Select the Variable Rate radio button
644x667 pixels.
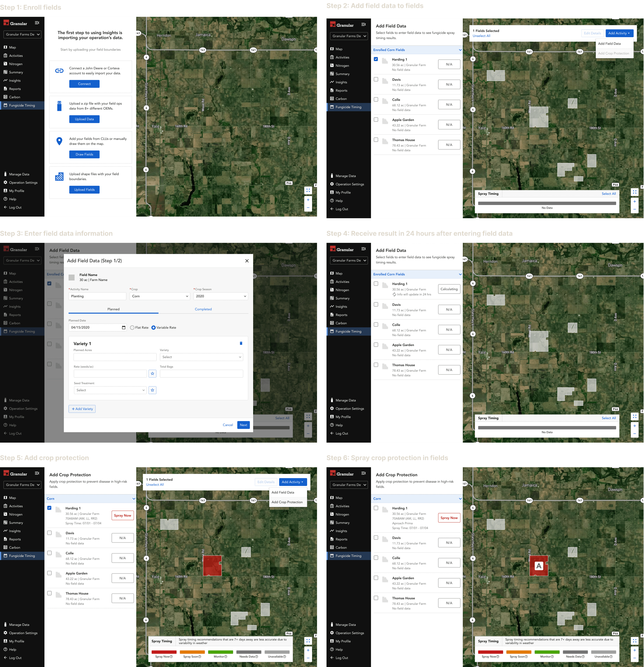pyautogui.click(x=154, y=327)
